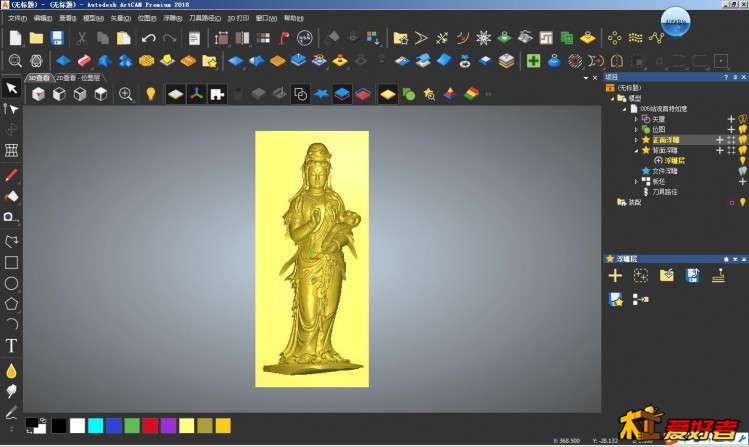Open a file with the yellow folder icon

tap(36, 38)
